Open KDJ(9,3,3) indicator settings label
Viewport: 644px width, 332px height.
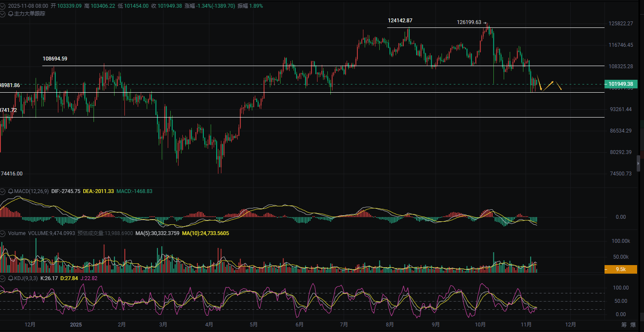tap(26, 278)
